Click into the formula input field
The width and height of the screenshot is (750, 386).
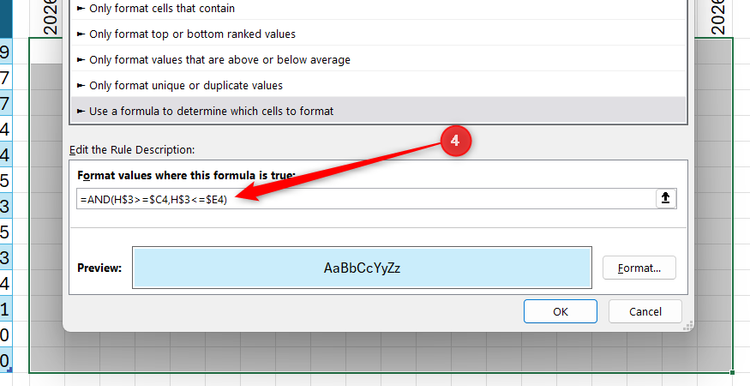point(366,199)
